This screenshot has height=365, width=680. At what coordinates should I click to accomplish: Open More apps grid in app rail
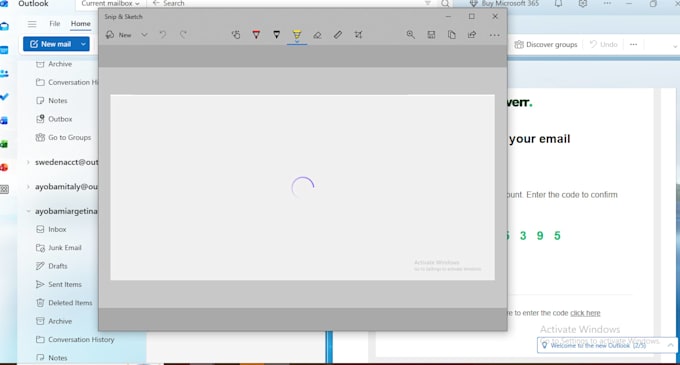[x=4, y=189]
